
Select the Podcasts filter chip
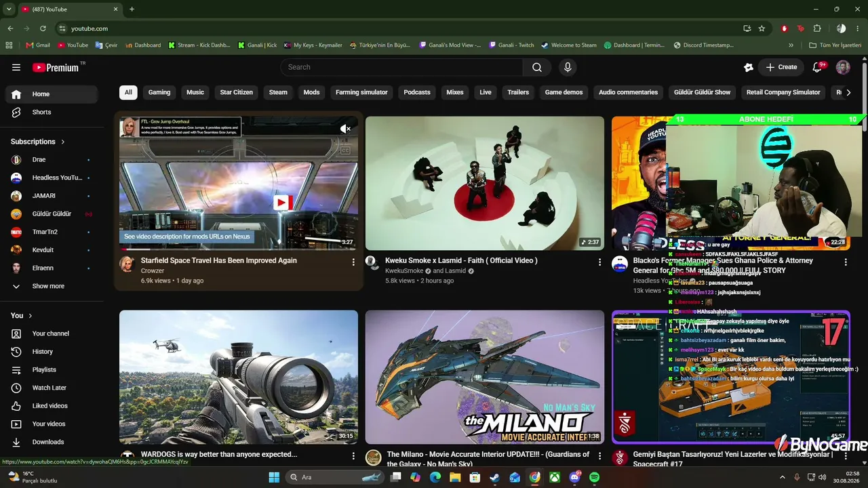click(417, 92)
